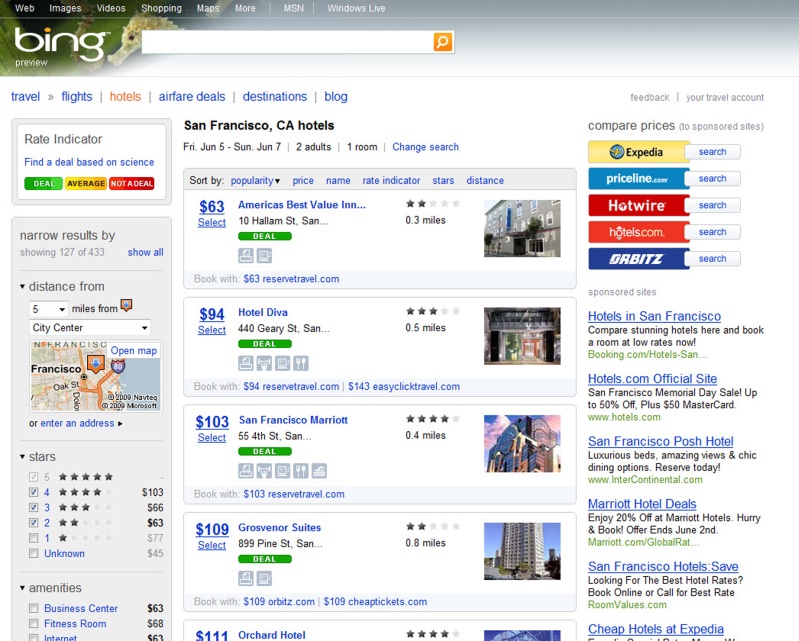Open the 5 miles distance dropdown
This screenshot has height=641, width=799.
[x=48, y=309]
